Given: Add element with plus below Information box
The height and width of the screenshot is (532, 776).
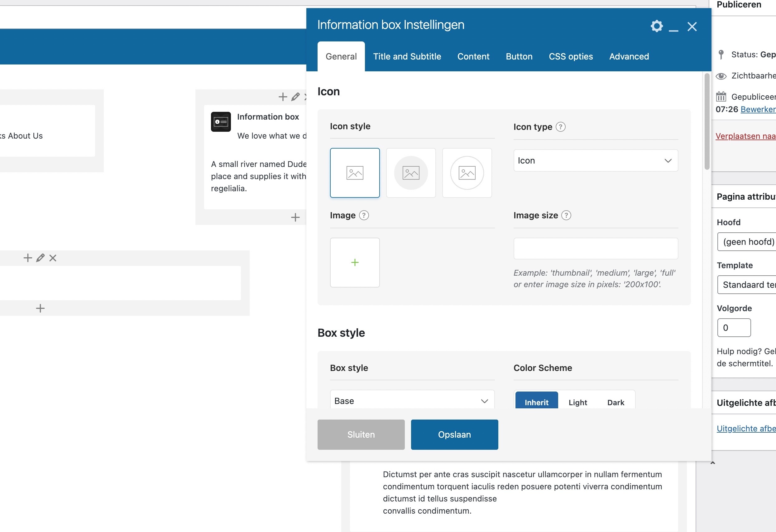Looking at the screenshot, I should (295, 218).
